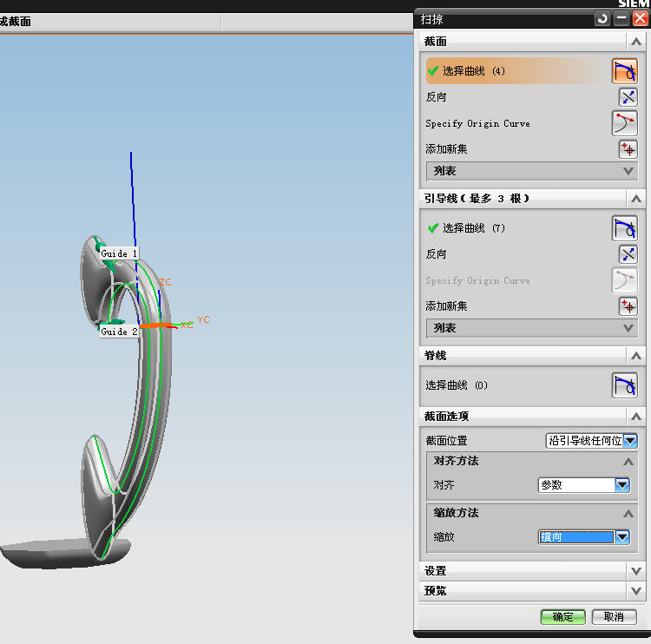Click the YC axis label
651x644 pixels.
point(203,319)
